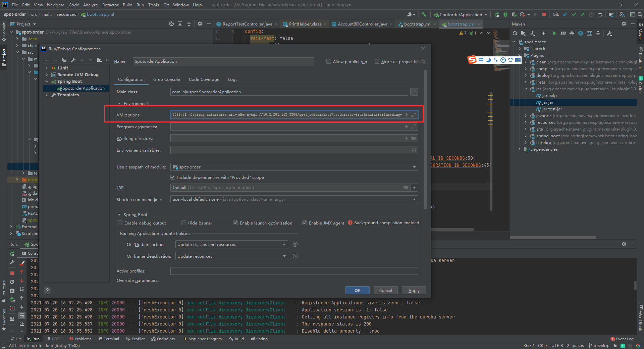The image size is (644, 349).
Task: Open Maven settings wrench
Action: pyautogui.click(x=609, y=33)
